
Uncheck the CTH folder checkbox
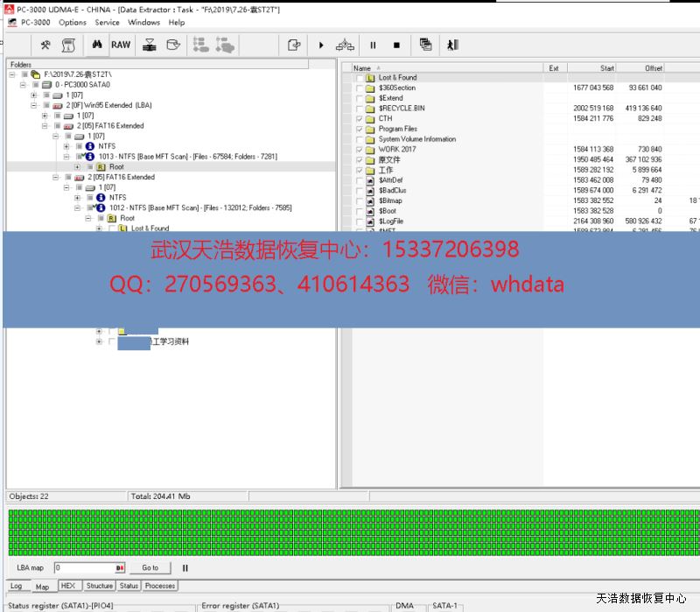[359, 118]
